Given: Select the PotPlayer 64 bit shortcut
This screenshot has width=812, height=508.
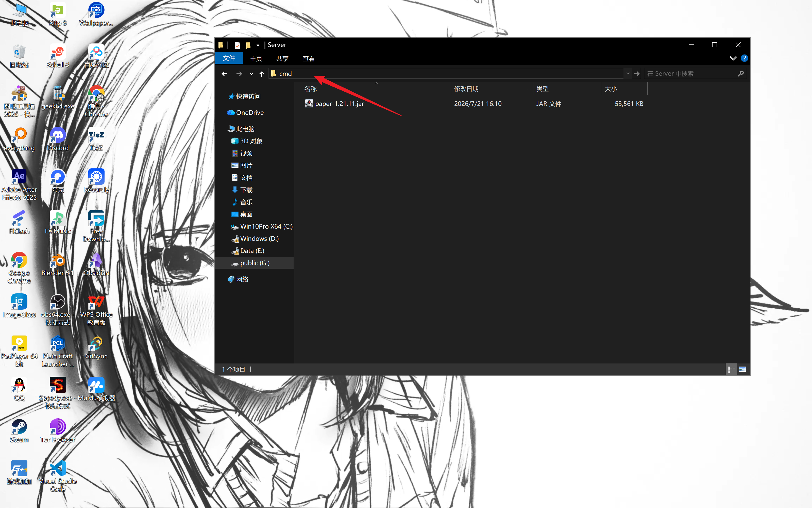Looking at the screenshot, I should [x=19, y=352].
